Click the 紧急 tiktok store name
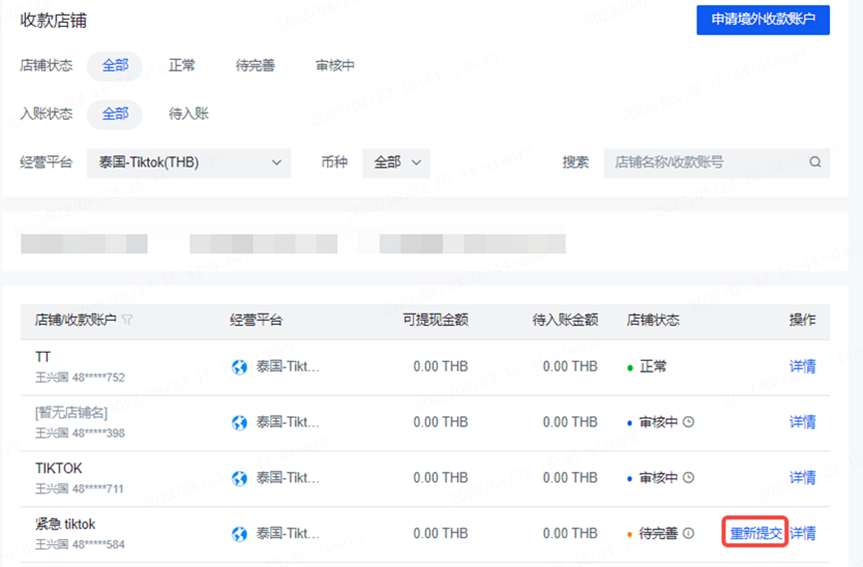The image size is (863, 567). point(65,524)
